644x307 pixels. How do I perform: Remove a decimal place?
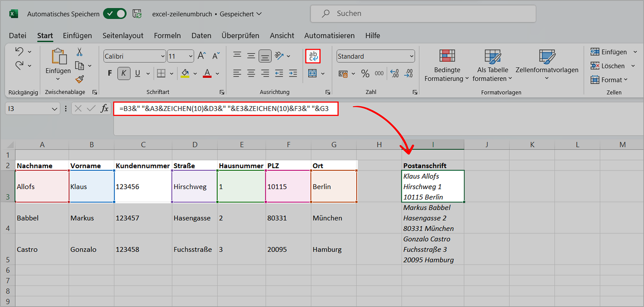(409, 74)
